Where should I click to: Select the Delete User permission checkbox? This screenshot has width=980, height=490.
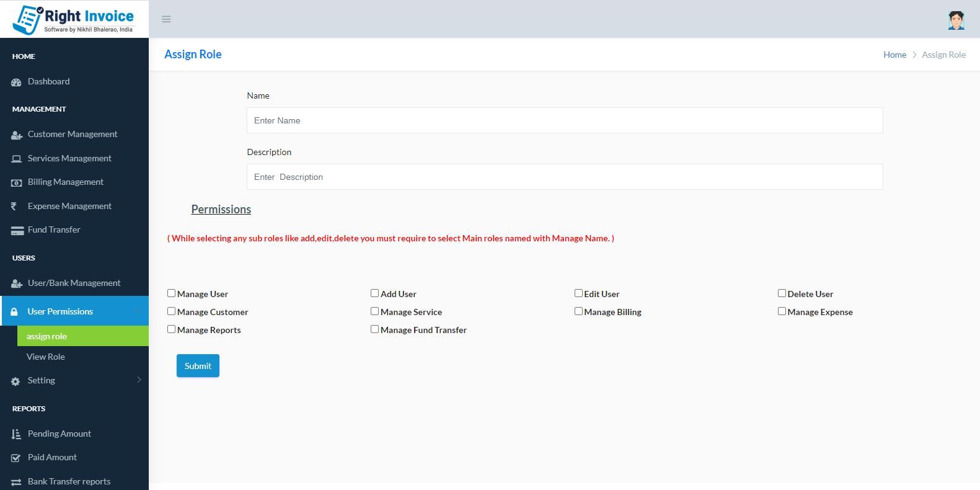tap(782, 293)
